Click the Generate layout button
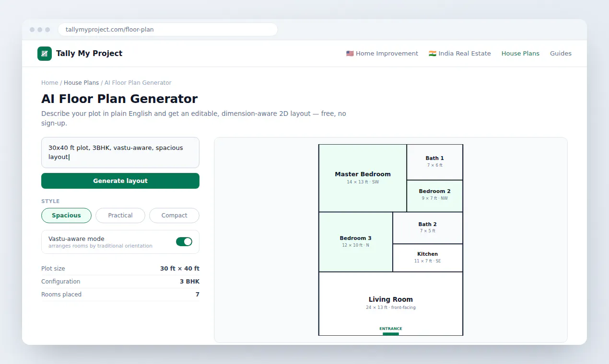Screen dimensions: 609x364 pyautogui.click(x=120, y=181)
